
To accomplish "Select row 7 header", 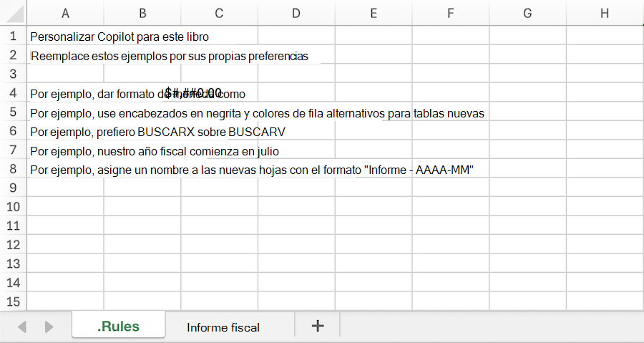I will tap(13, 150).
